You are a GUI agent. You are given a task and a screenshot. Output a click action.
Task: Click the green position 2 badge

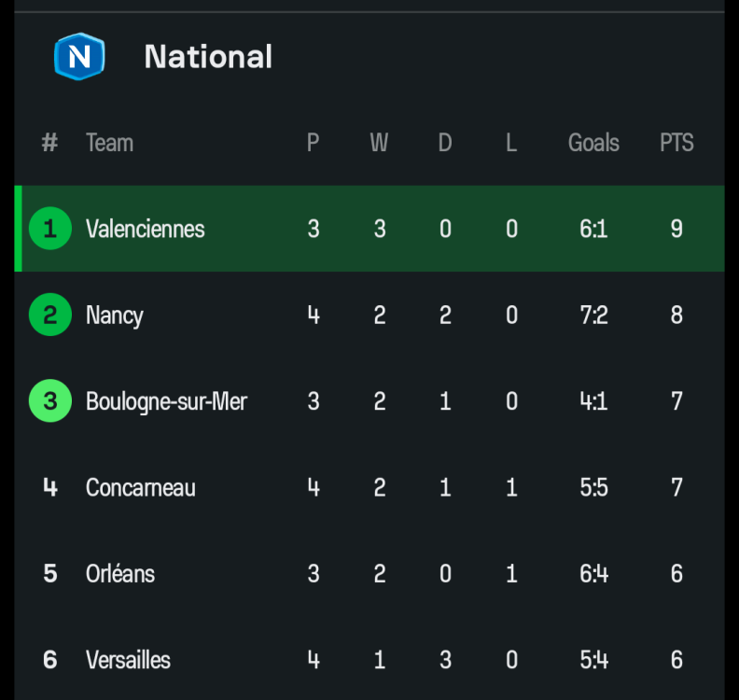click(50, 315)
